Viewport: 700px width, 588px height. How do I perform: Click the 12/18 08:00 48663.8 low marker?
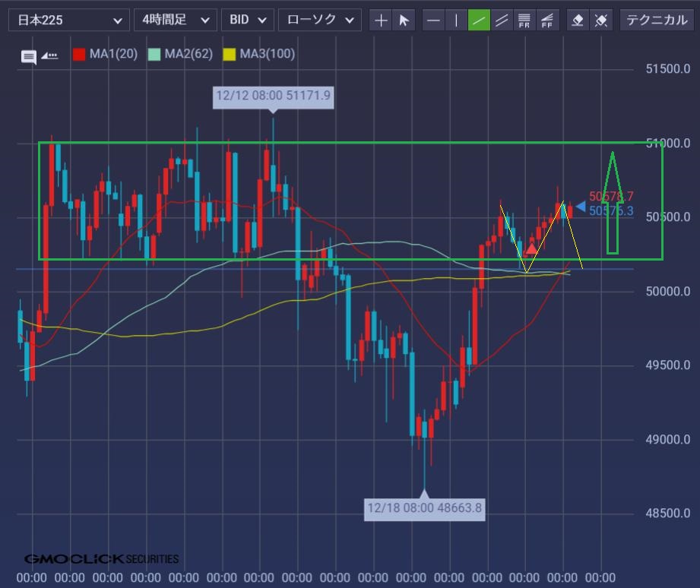[x=424, y=507]
